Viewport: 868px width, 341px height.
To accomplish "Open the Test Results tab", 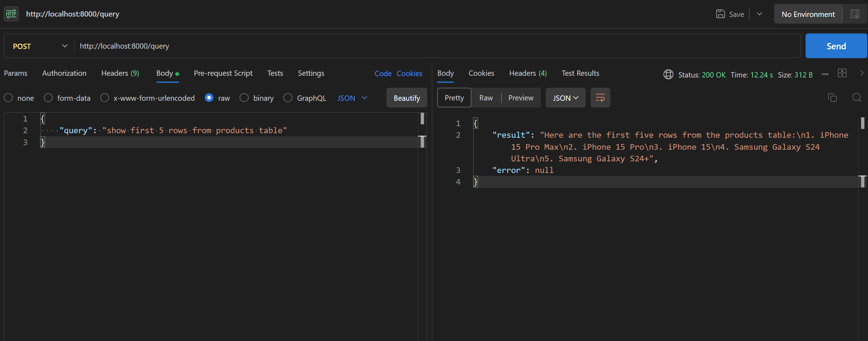I will pos(580,73).
